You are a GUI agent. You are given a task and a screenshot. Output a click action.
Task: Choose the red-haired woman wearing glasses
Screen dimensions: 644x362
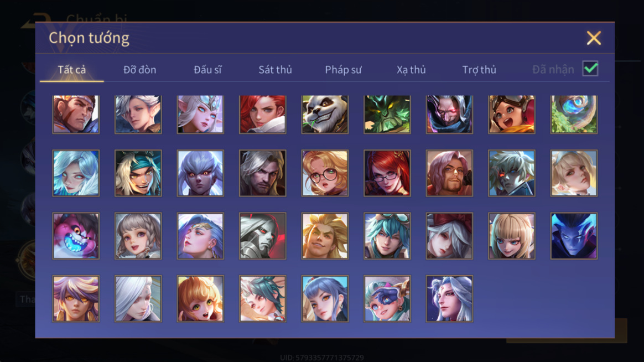click(387, 173)
